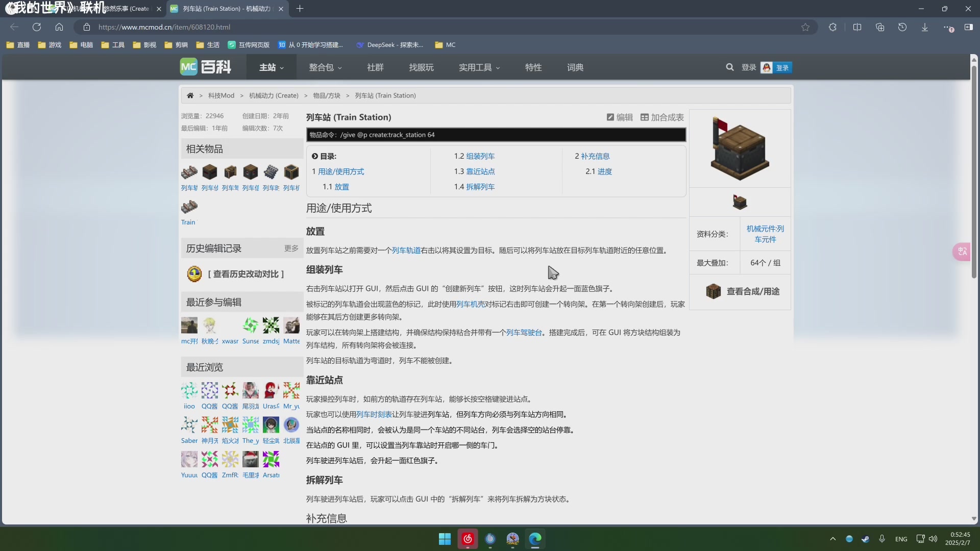Open the 列车驾驶台 link
This screenshot has width=980, height=551.
pos(524,332)
